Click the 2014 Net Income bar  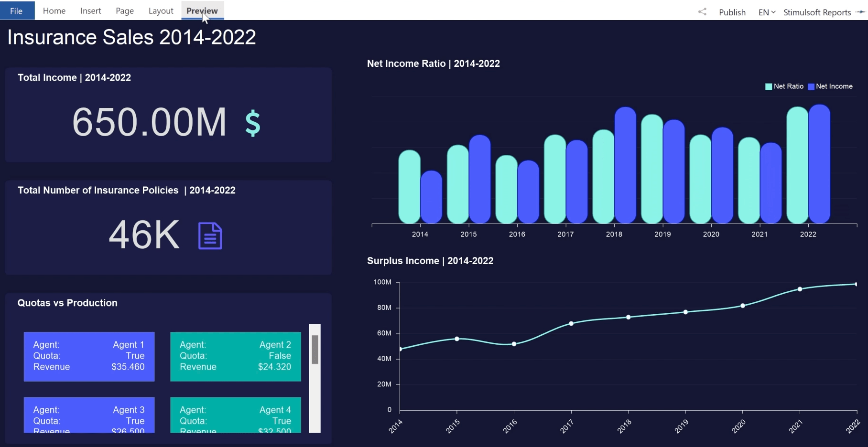(431, 197)
